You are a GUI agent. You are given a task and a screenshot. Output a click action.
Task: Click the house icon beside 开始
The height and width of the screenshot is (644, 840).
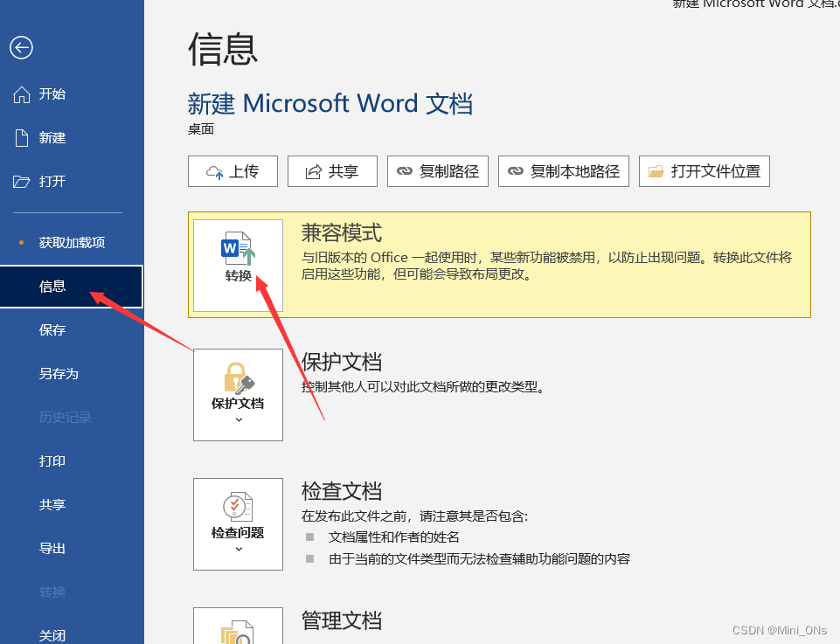coord(22,94)
